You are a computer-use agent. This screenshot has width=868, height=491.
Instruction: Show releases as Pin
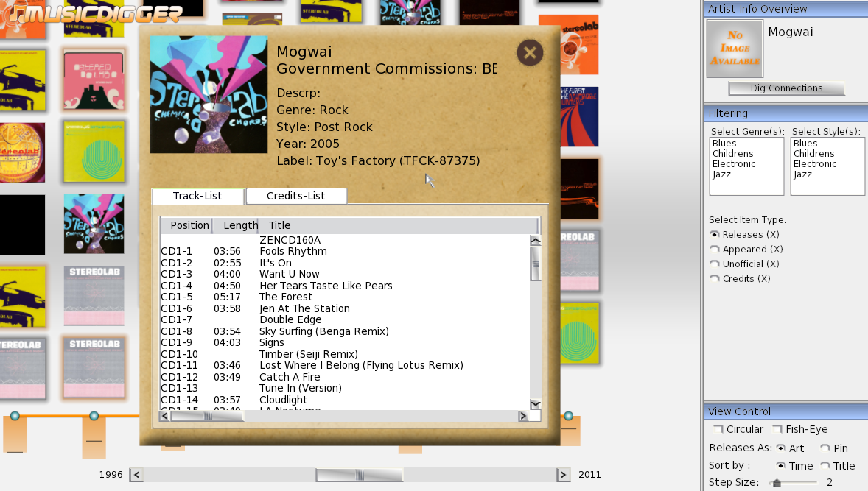(825, 448)
